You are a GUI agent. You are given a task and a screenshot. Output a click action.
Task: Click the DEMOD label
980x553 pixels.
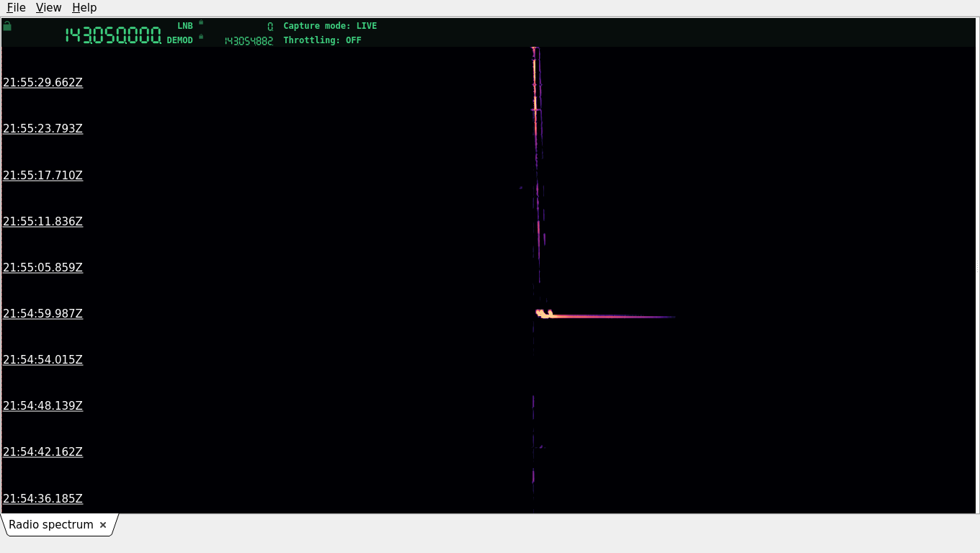click(180, 40)
